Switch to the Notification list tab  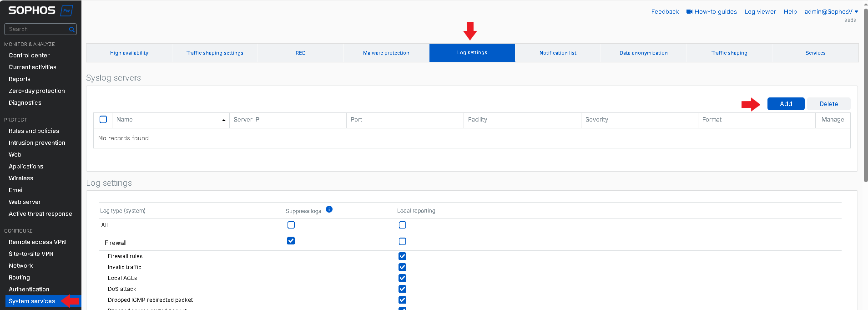coord(558,53)
